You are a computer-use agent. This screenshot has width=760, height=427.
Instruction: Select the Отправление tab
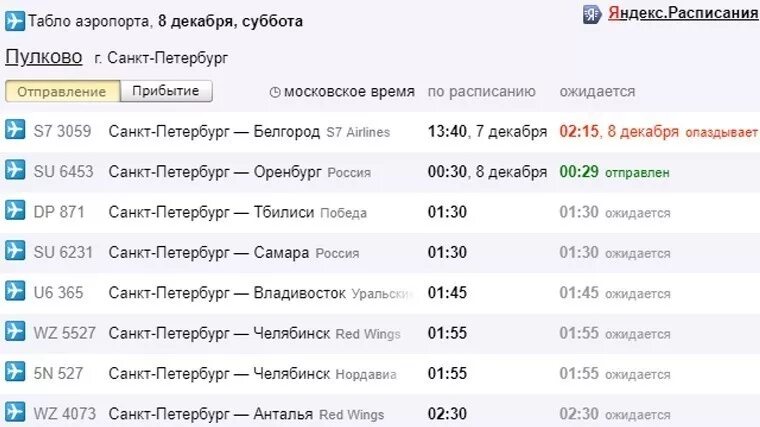pyautogui.click(x=62, y=91)
